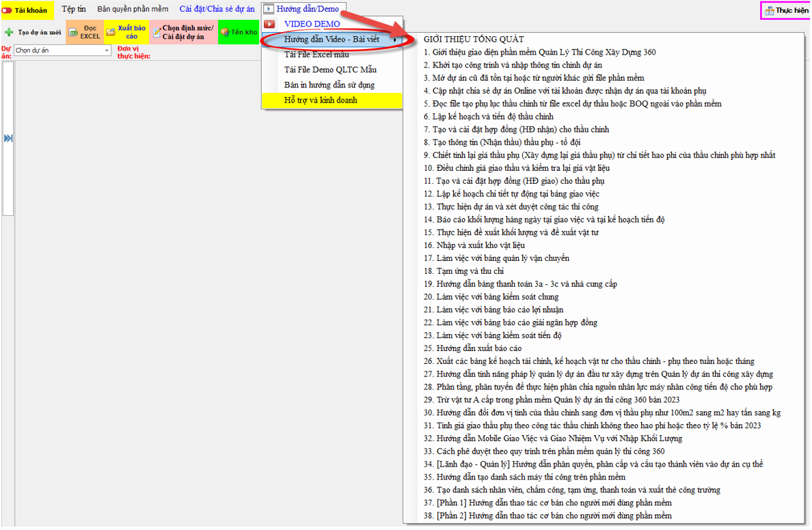Click the play icon beside Hướng dẫn/Demo
This screenshot has width=812, height=530.
coord(268,9)
